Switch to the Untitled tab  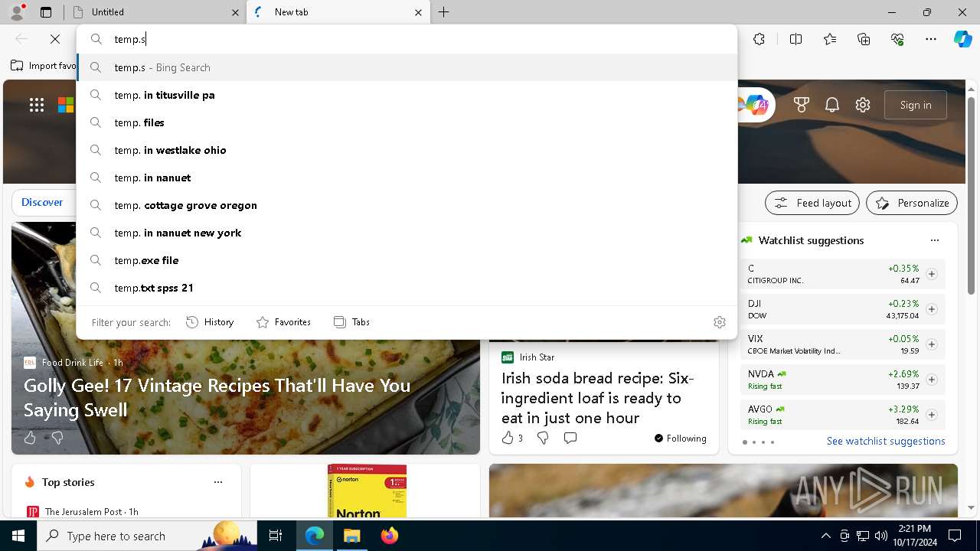pos(156,12)
